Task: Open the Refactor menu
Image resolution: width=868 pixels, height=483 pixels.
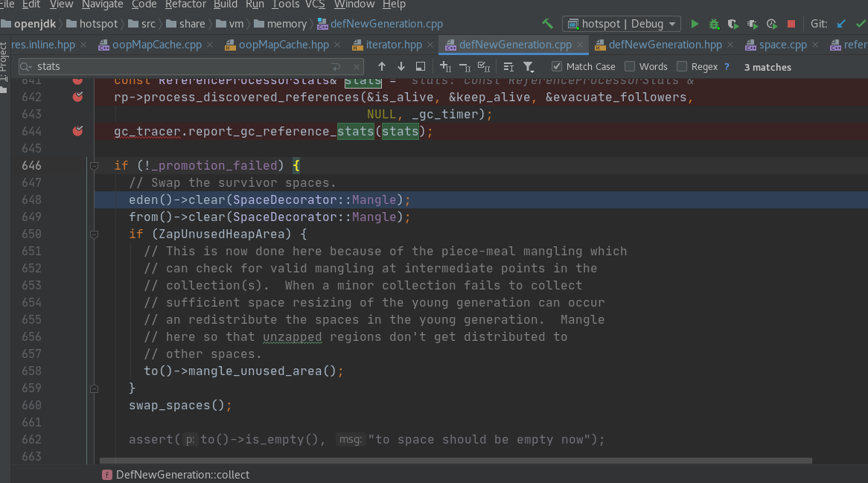Action: [x=185, y=4]
